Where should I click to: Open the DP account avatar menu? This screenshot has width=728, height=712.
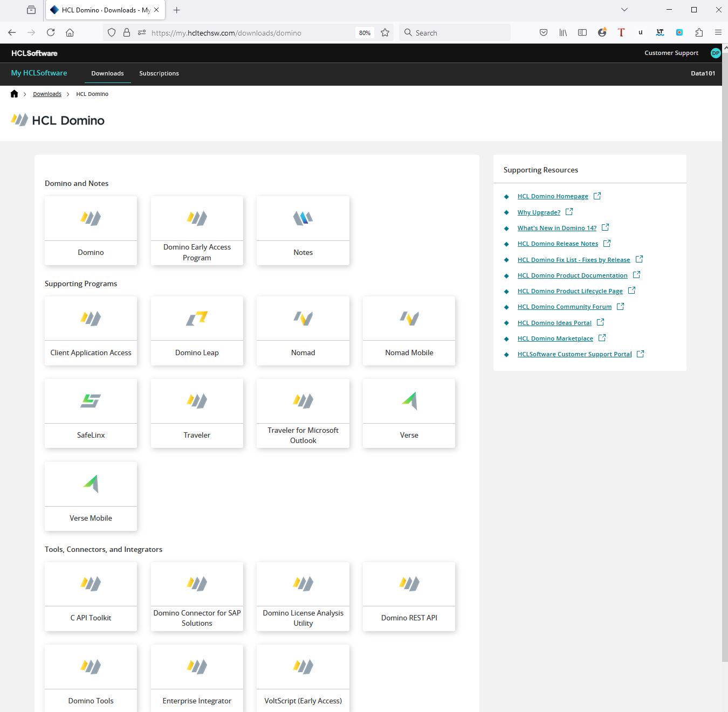pos(715,53)
